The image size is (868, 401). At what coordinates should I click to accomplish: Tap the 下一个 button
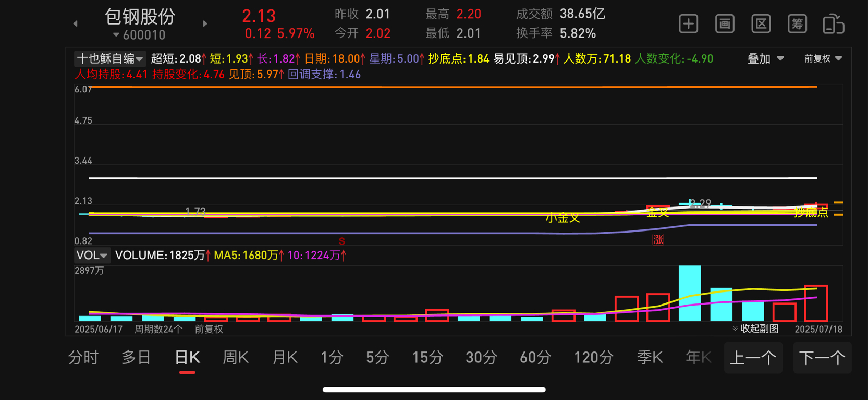click(x=822, y=358)
